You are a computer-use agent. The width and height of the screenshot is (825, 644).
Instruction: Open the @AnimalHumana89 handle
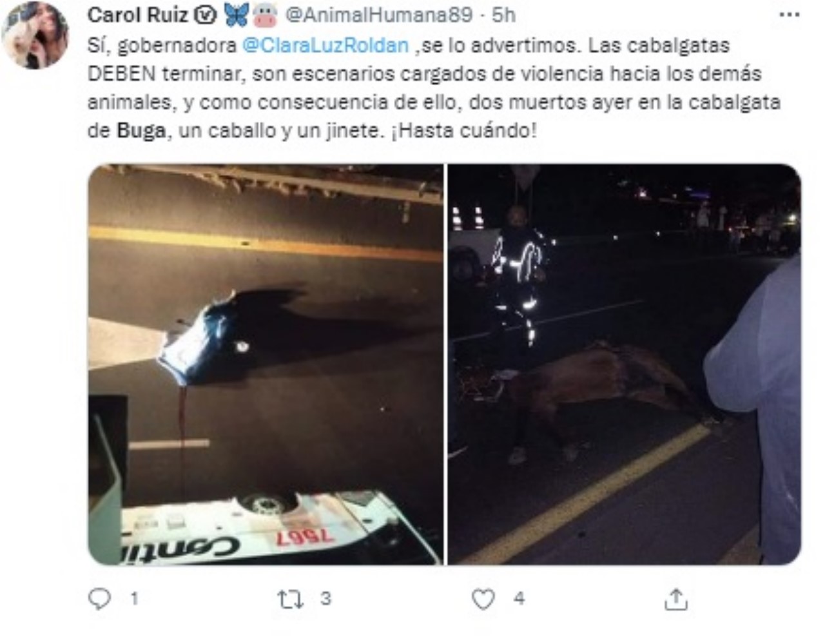point(378,14)
